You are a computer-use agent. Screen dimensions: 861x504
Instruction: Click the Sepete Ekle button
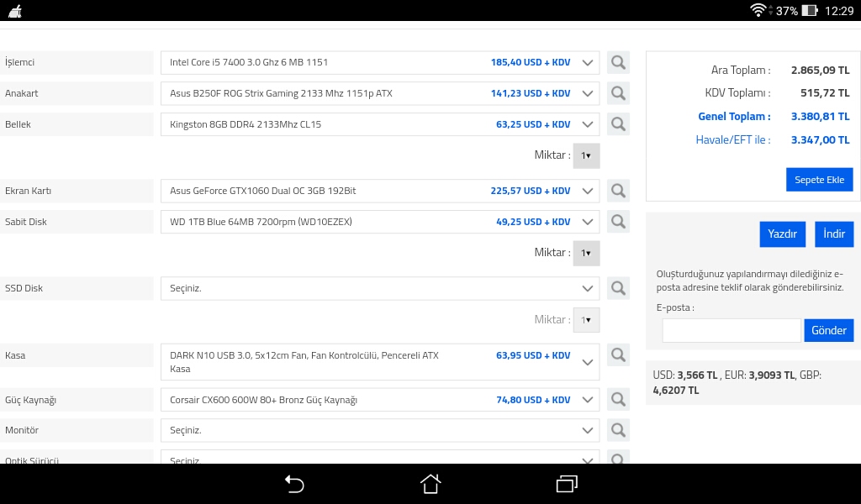819,180
